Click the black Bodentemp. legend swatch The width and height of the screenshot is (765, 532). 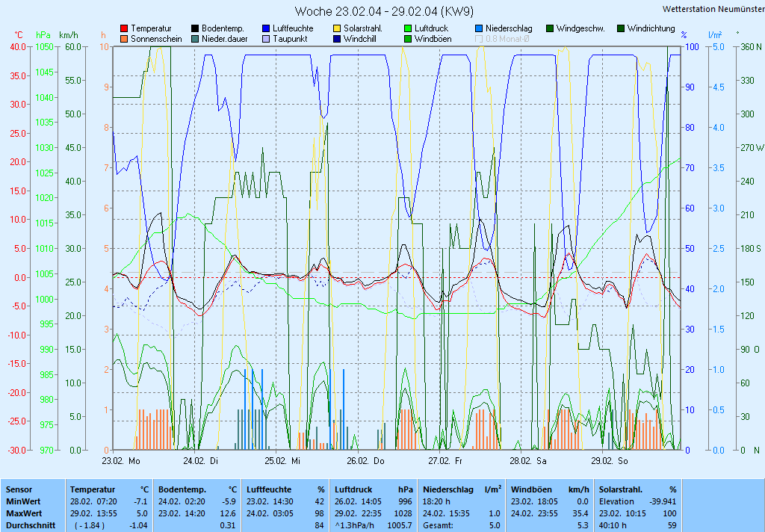(x=195, y=29)
